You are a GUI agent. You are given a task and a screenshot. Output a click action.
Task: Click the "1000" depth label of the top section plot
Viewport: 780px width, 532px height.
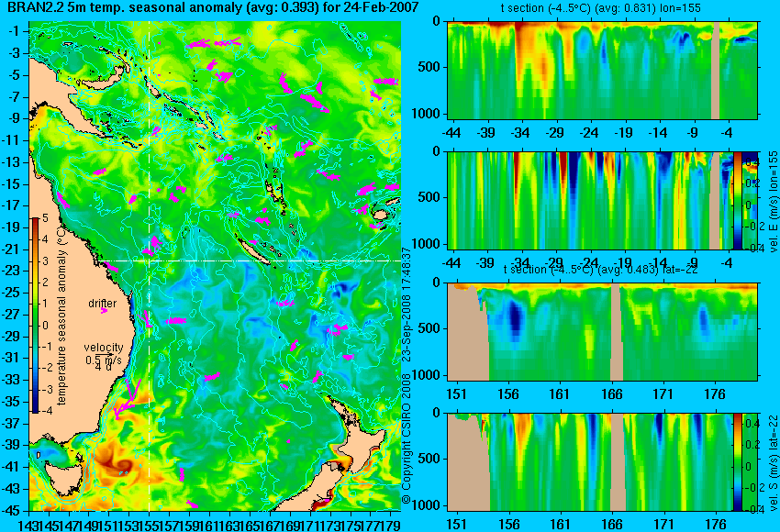point(426,114)
